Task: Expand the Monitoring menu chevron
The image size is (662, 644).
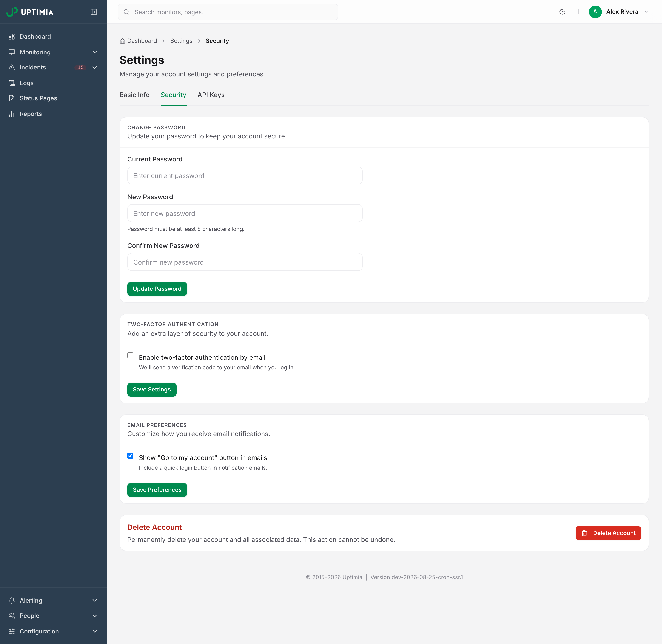Action: click(95, 52)
